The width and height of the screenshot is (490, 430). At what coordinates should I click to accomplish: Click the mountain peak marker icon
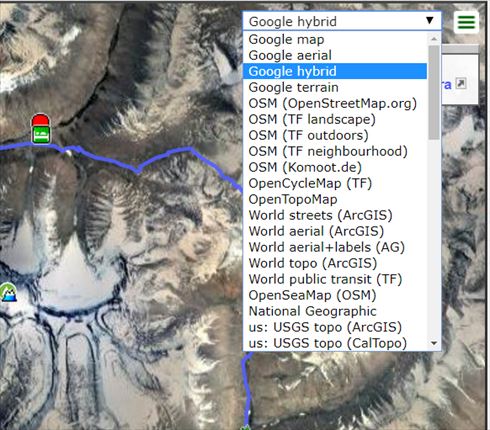[x=7, y=292]
